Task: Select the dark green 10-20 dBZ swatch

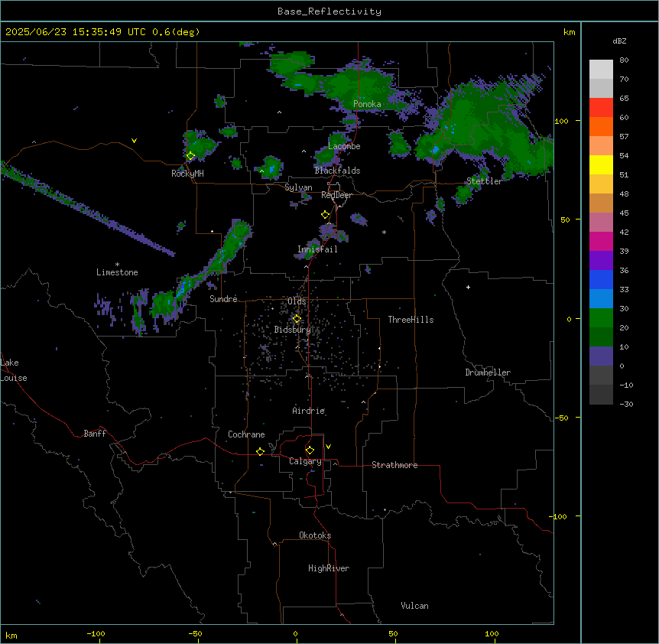Action: tap(601, 337)
